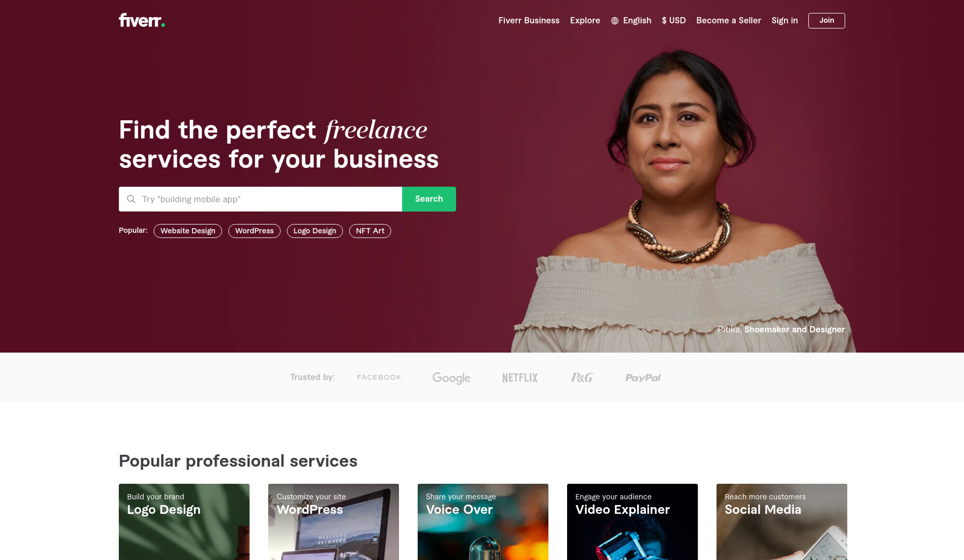This screenshot has width=964, height=560.
Task: Click the Join button
Action: point(827,21)
